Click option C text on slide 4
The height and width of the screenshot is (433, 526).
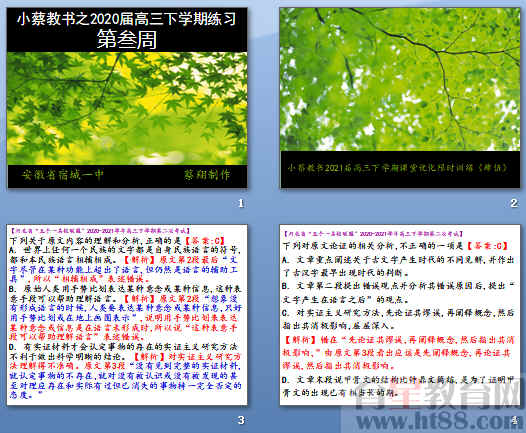coord(399,319)
